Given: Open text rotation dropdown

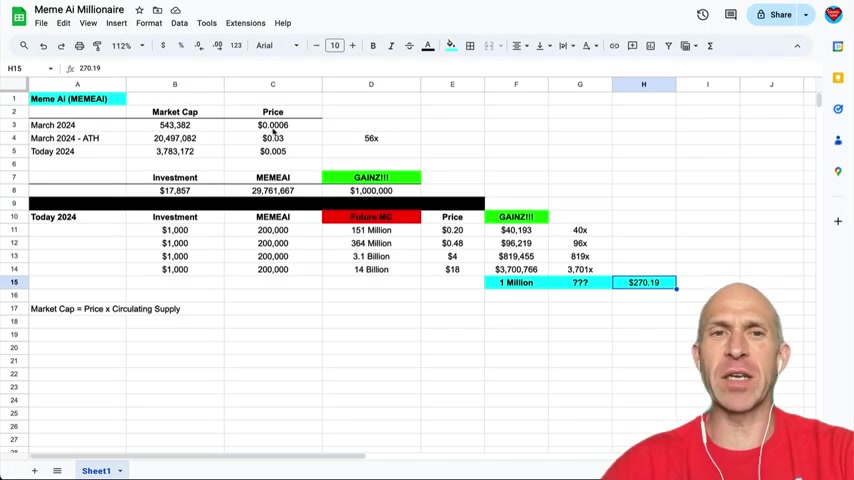Looking at the screenshot, I should (590, 46).
